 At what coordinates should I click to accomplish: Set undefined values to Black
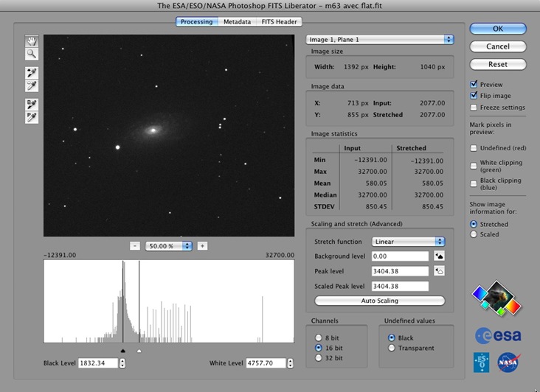click(392, 337)
